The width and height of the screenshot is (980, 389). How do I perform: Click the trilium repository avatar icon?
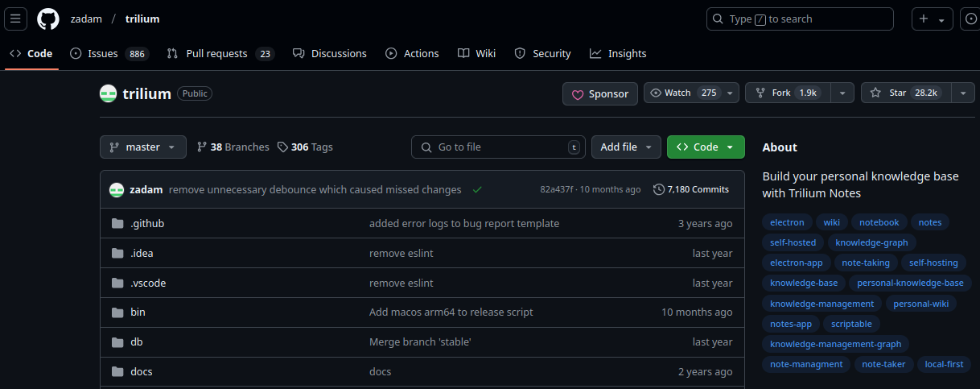tap(108, 93)
